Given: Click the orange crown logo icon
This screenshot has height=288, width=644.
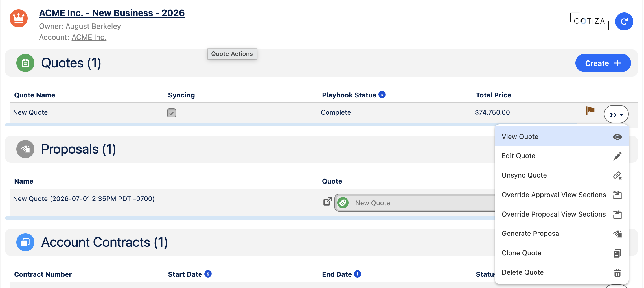Looking at the screenshot, I should click(x=19, y=18).
